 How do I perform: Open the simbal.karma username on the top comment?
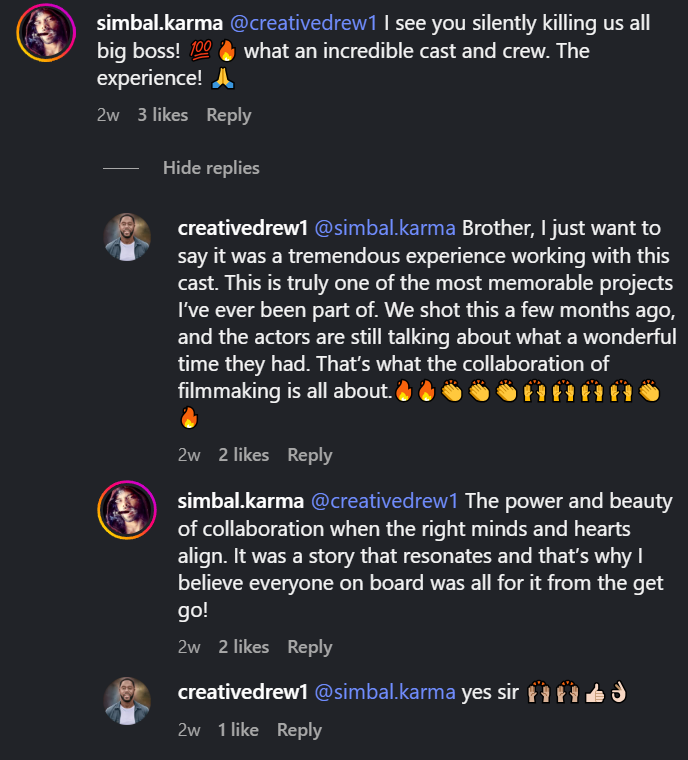click(158, 22)
